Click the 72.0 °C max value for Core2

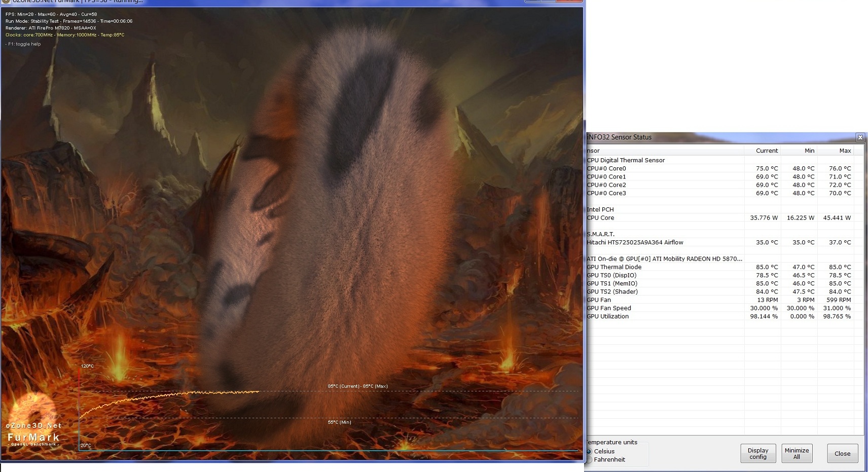tap(840, 185)
